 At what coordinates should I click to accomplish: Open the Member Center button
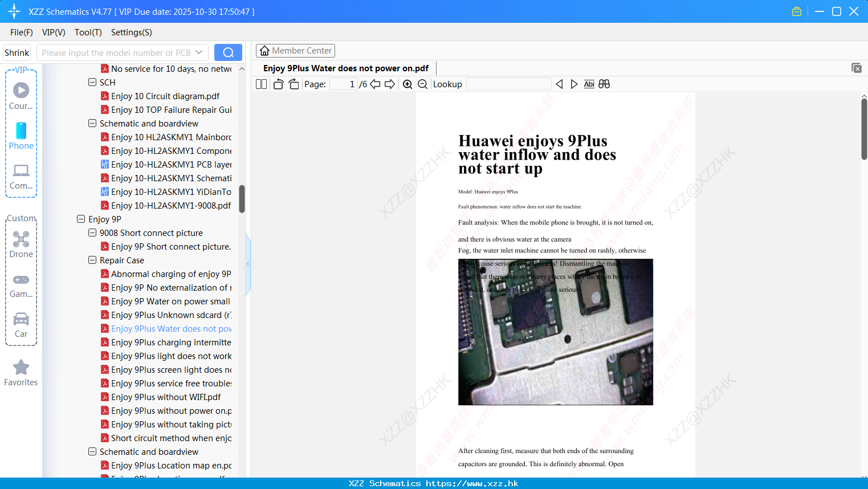click(x=295, y=51)
